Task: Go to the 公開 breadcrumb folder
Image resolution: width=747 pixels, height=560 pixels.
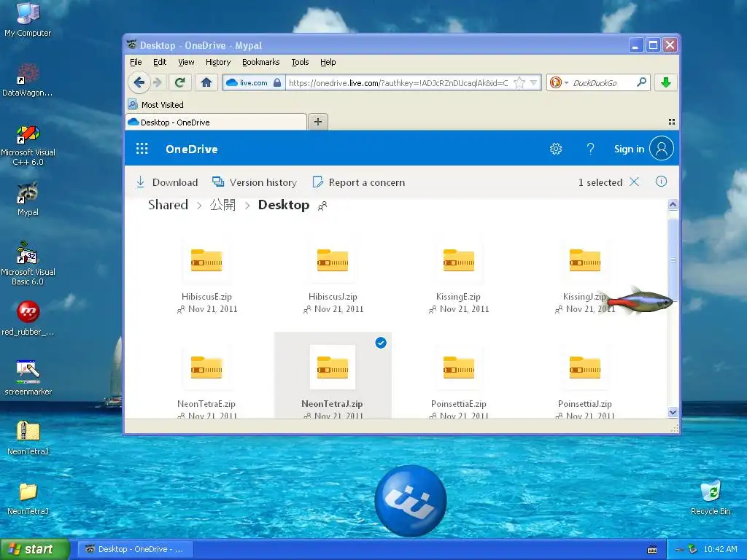Action: 222,205
